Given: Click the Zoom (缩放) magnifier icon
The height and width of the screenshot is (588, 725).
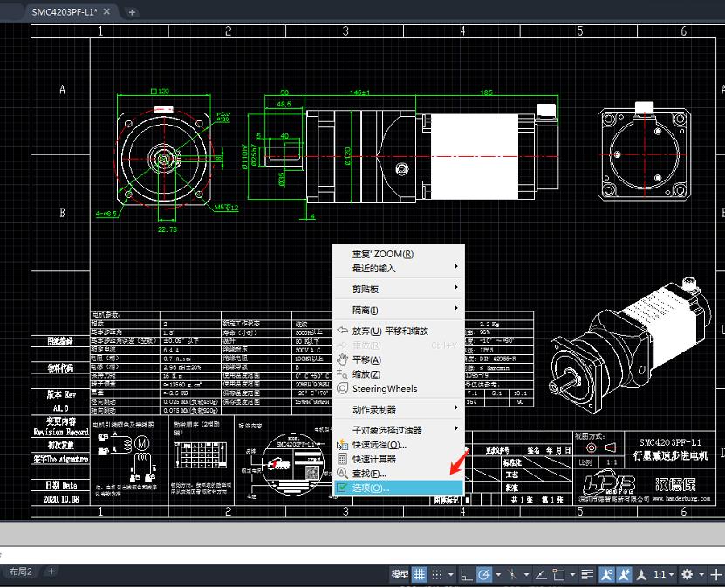Looking at the screenshot, I should 342,373.
